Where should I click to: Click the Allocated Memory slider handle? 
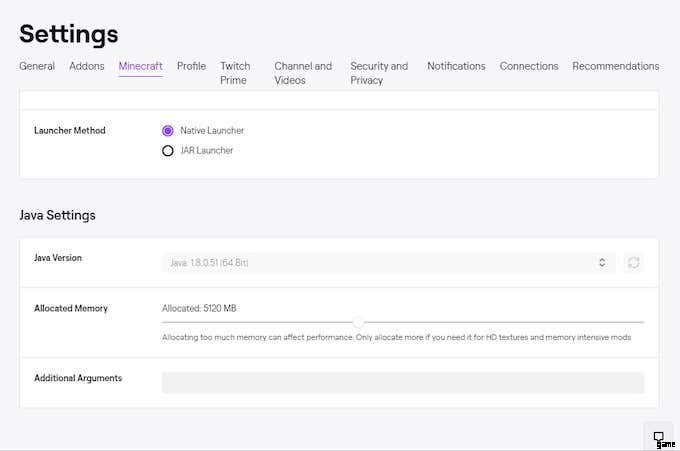pos(358,322)
